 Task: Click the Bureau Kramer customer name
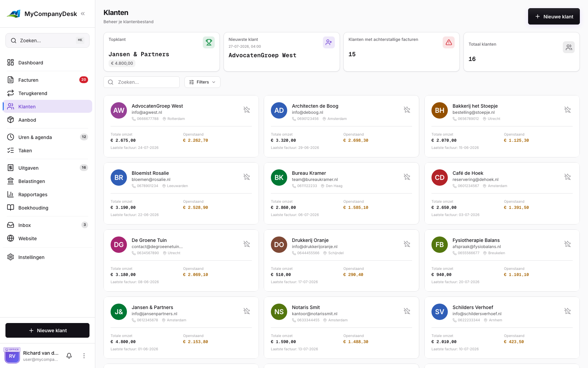[309, 173]
